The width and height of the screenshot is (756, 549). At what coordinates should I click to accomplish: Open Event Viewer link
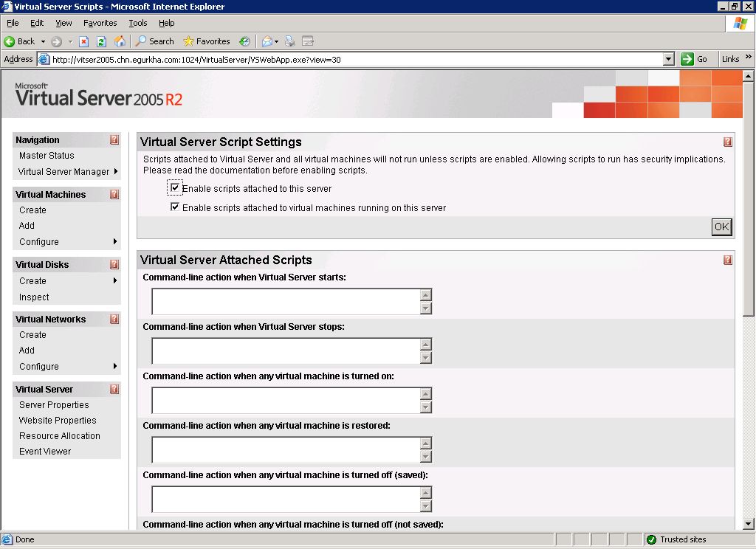coord(45,451)
